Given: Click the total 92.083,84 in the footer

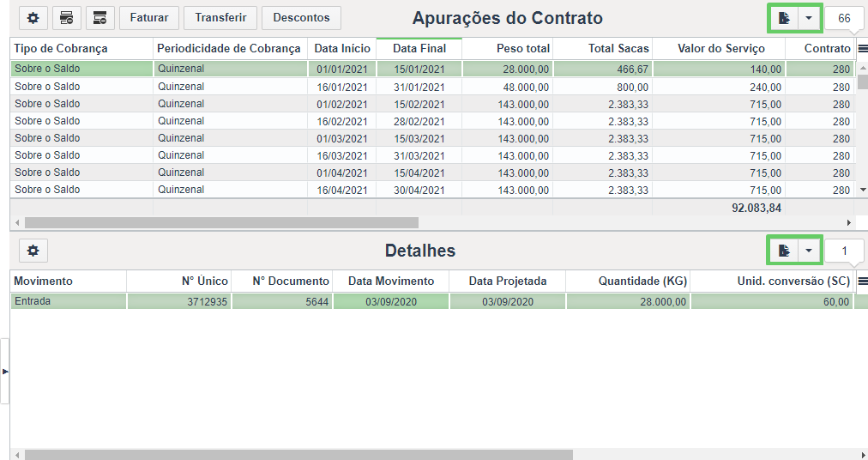Looking at the screenshot, I should (756, 208).
